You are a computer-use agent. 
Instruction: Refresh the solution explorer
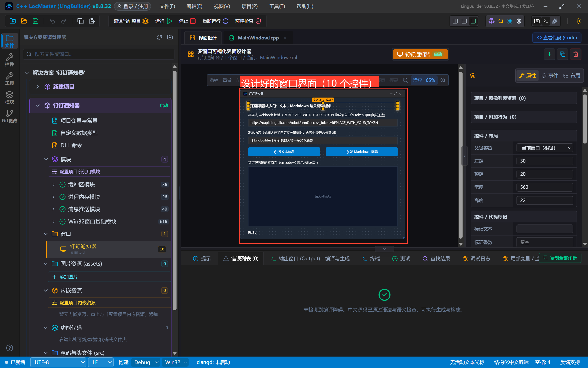(159, 37)
